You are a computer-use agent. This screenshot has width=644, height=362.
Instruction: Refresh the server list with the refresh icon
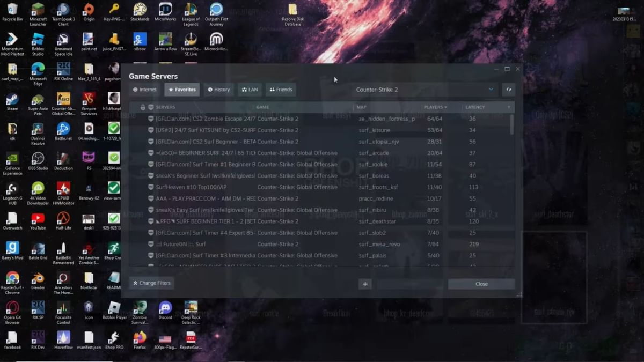pos(508,90)
